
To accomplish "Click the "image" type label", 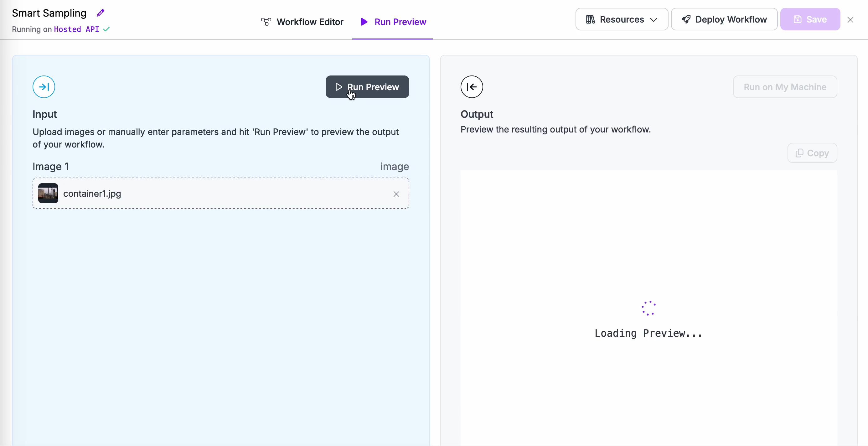I will (395, 167).
